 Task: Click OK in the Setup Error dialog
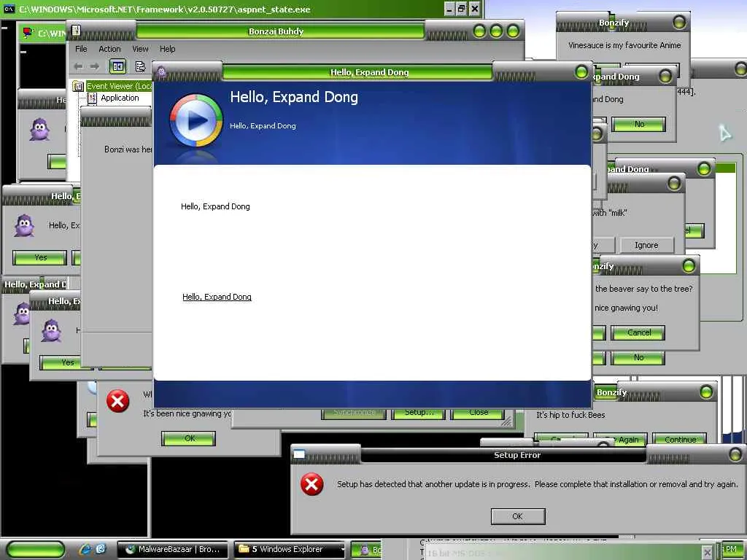coord(518,516)
